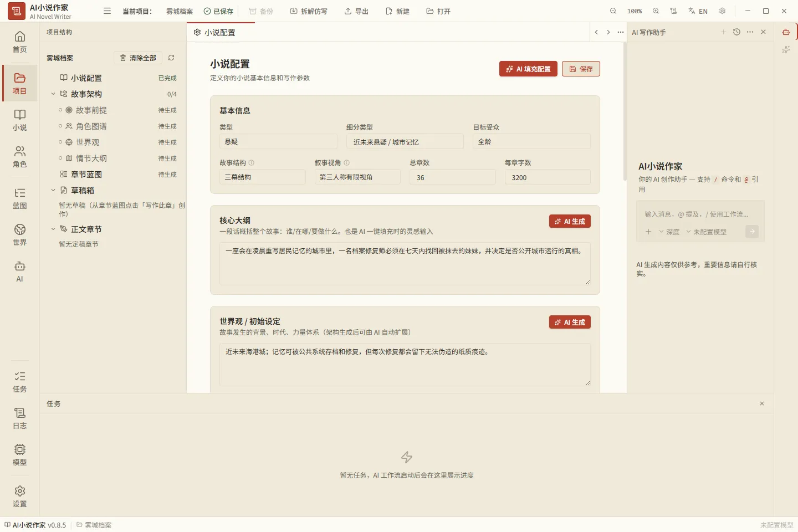The width and height of the screenshot is (798, 532).
Task: Collapse the 草稿箱 tree node
Action: [53, 191]
